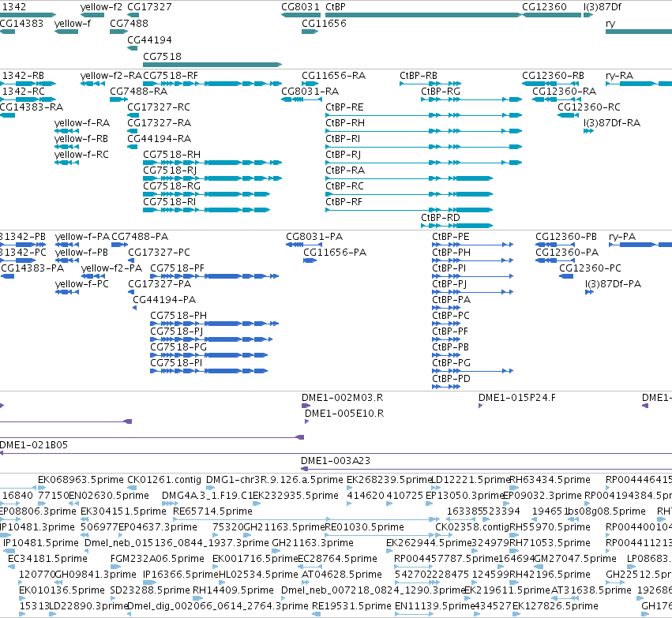This screenshot has height=618, width=672.
Task: Select the CG7488 gene label
Action: pyautogui.click(x=129, y=24)
